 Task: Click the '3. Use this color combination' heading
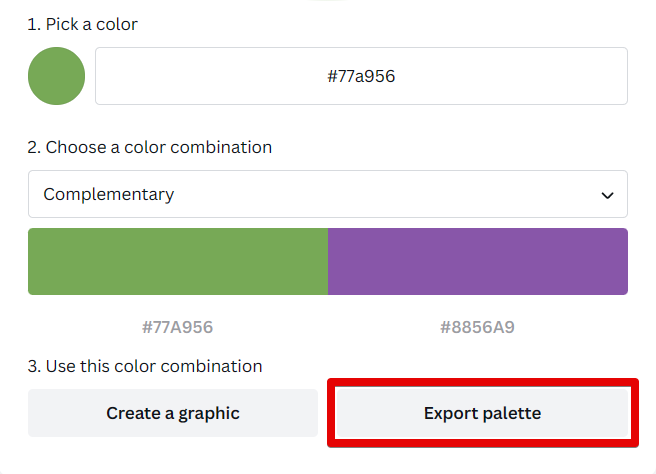(144, 366)
